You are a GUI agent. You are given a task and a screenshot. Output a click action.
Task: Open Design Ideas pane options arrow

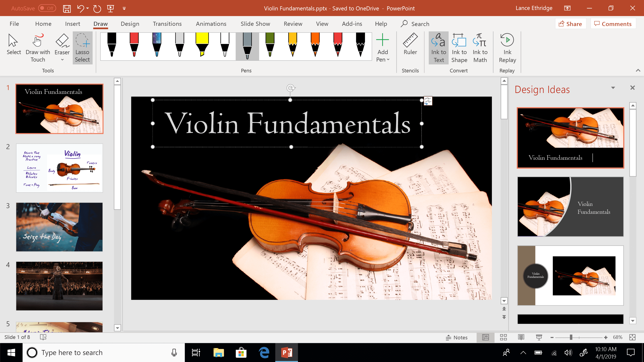[613, 88]
